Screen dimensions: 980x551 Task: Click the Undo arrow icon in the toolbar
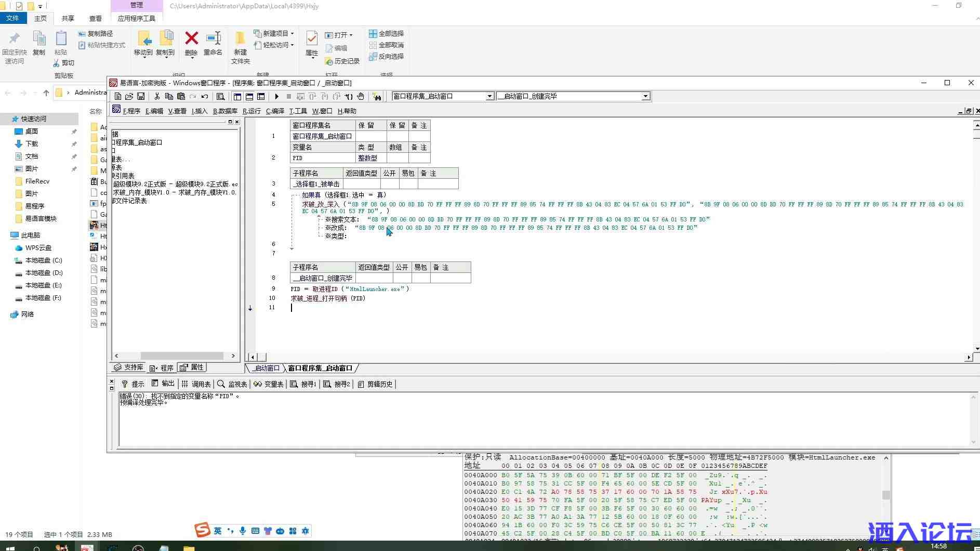pyautogui.click(x=205, y=97)
